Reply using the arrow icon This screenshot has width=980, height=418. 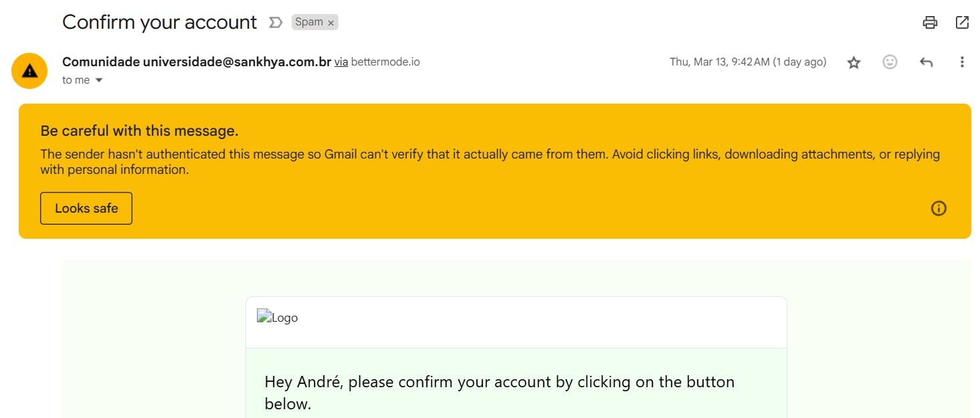coord(926,62)
